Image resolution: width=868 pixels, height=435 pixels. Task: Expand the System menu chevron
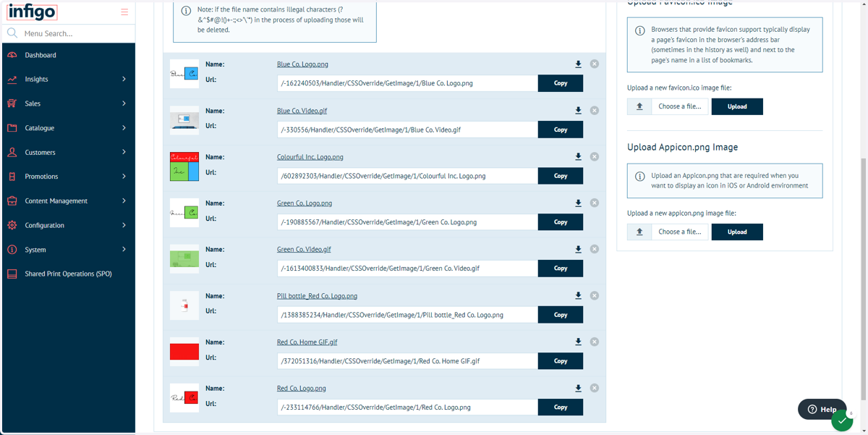[124, 250]
